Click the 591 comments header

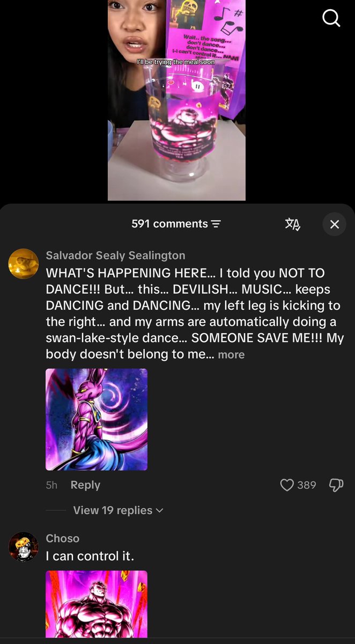point(169,224)
